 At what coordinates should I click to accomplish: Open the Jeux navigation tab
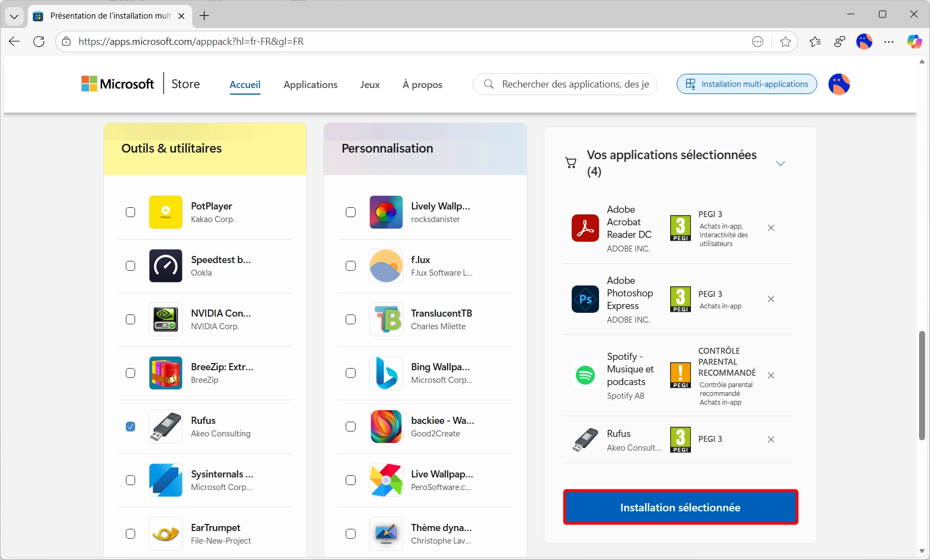(370, 85)
